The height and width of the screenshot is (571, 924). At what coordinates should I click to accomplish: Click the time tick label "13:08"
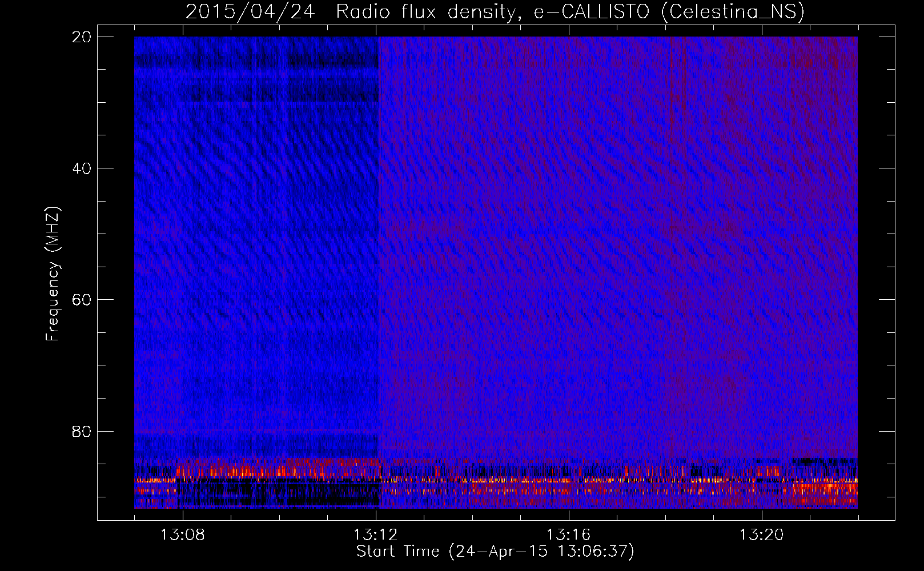pyautogui.click(x=183, y=535)
